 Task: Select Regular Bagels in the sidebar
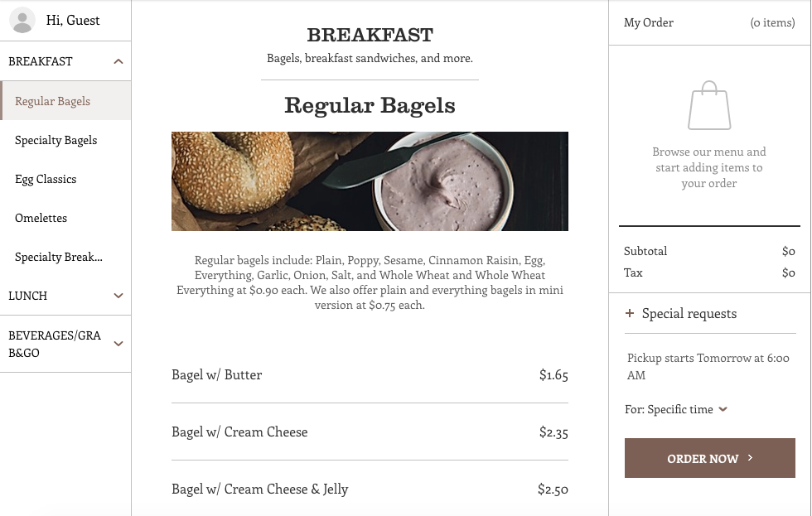[x=53, y=101]
